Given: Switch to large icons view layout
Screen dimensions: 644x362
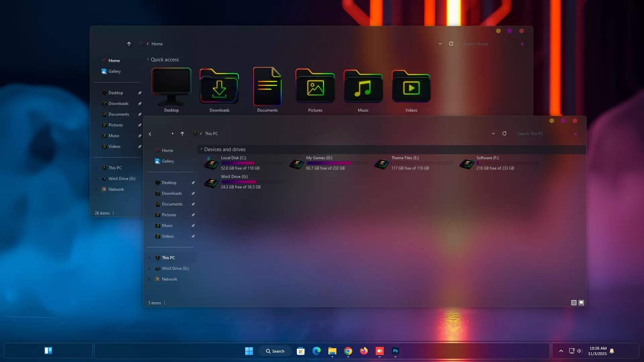Looking at the screenshot, I should (x=581, y=303).
